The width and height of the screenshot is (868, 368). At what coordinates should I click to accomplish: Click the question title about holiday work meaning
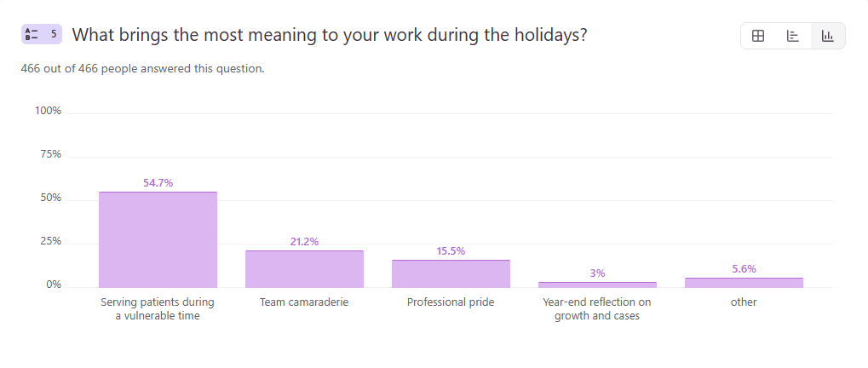[329, 35]
